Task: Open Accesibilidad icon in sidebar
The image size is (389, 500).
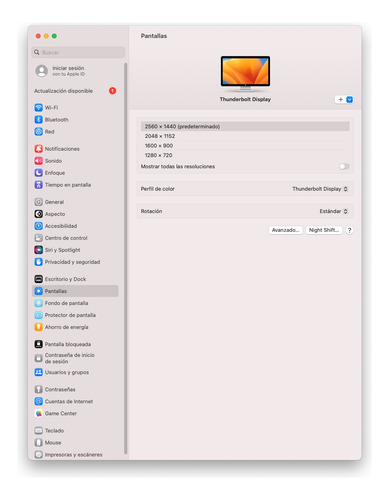Action: coord(39,226)
